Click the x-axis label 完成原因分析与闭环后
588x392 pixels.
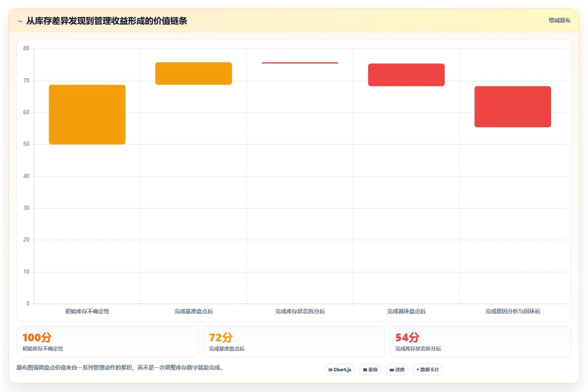click(x=513, y=311)
